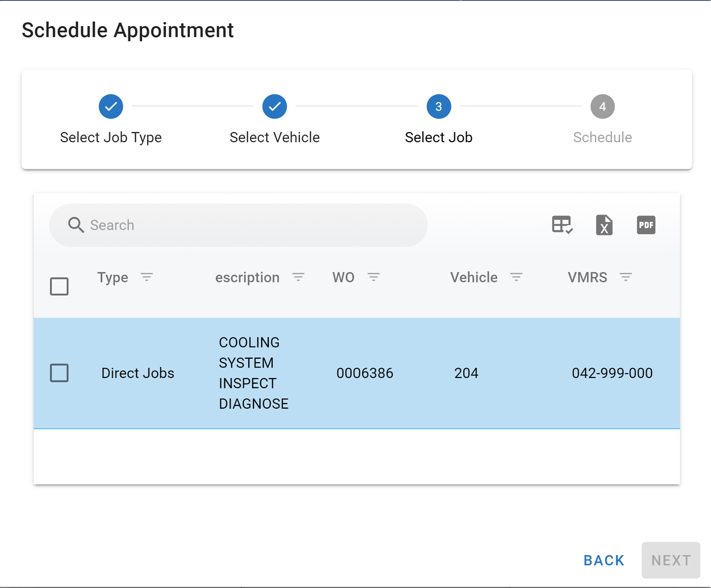Click work order 0006386
Screen dimensions: 711x588
point(365,373)
